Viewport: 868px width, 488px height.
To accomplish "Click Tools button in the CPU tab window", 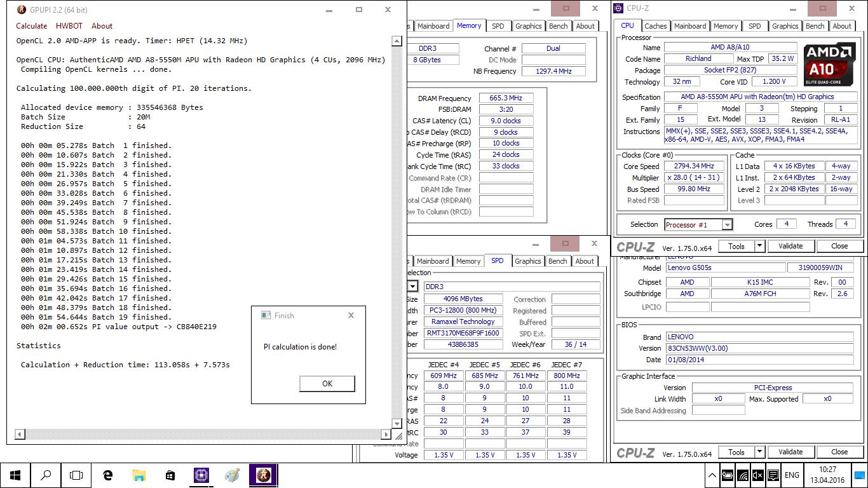I will click(x=736, y=246).
